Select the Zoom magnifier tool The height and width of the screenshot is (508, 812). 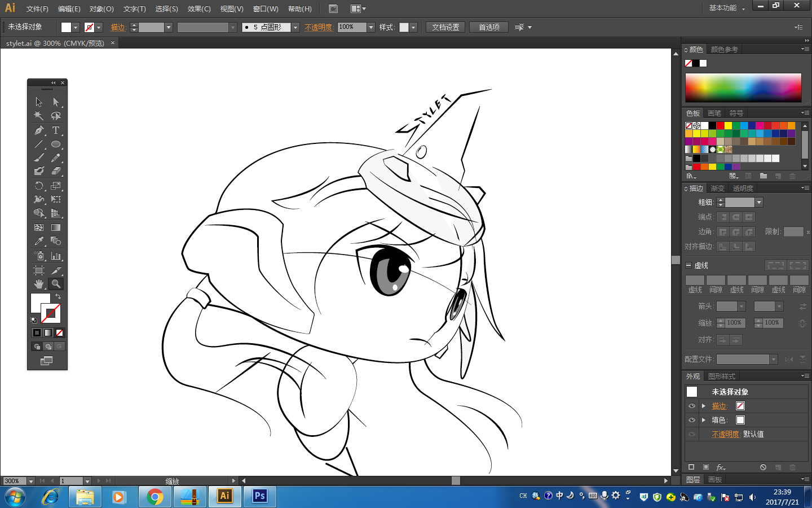56,284
